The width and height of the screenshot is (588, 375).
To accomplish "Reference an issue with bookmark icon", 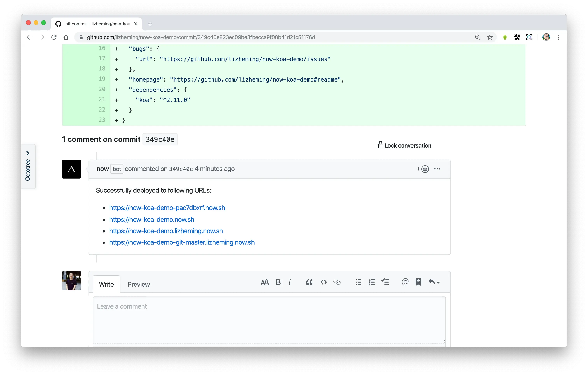I will pos(418,282).
